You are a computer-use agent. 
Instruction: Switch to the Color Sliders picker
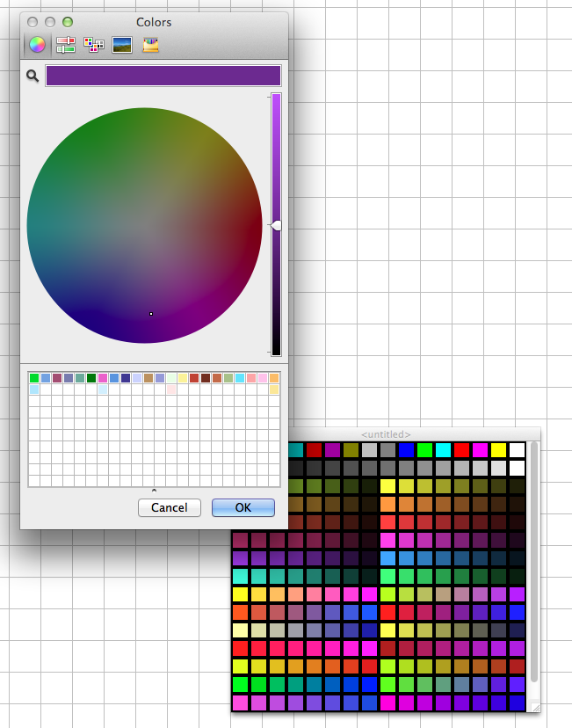pos(65,44)
